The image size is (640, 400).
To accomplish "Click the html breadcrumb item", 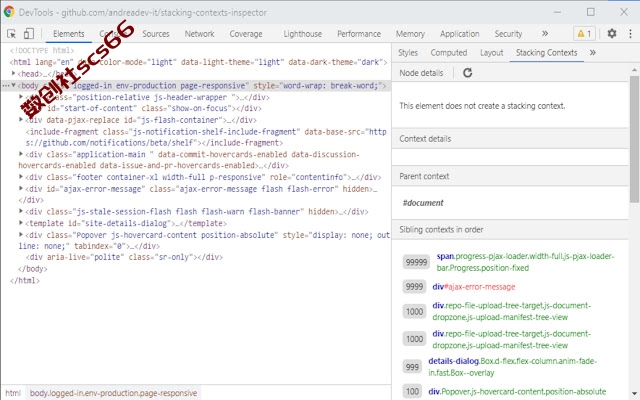I will (13, 393).
